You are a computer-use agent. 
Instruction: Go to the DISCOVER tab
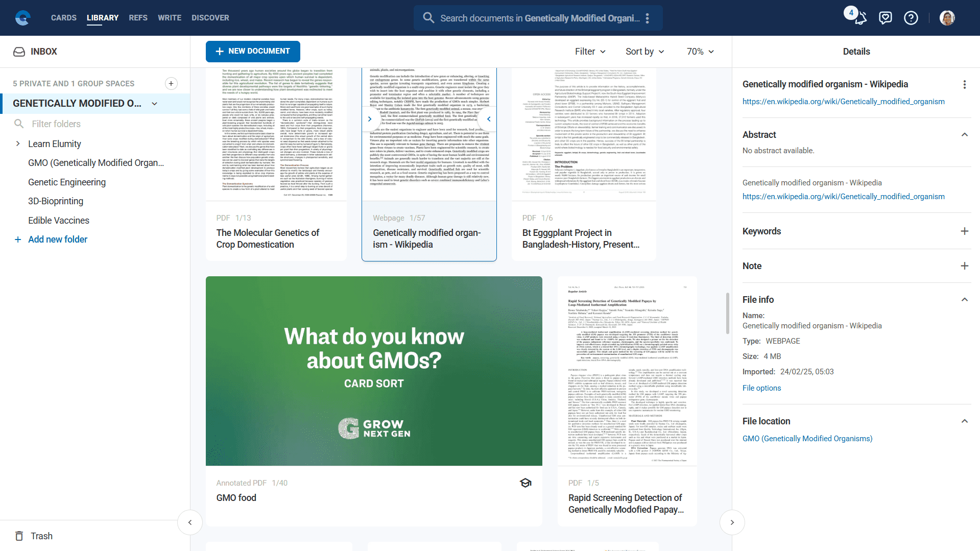click(x=210, y=18)
